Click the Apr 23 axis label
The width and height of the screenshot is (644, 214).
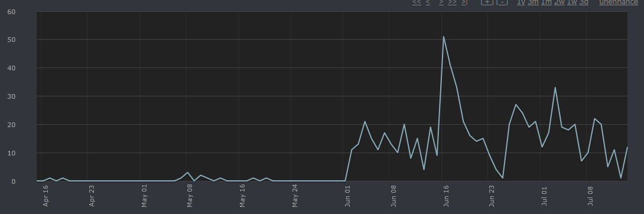pyautogui.click(x=92, y=196)
